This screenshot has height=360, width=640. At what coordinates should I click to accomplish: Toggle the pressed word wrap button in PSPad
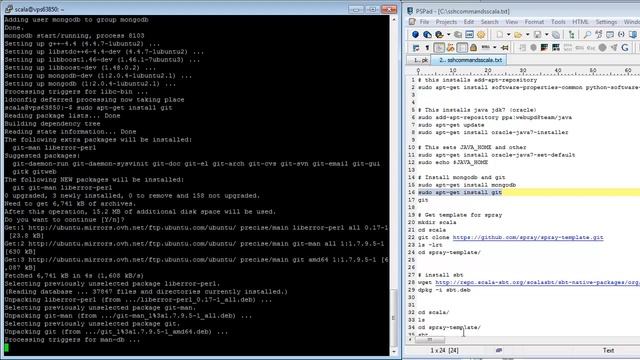439,48
